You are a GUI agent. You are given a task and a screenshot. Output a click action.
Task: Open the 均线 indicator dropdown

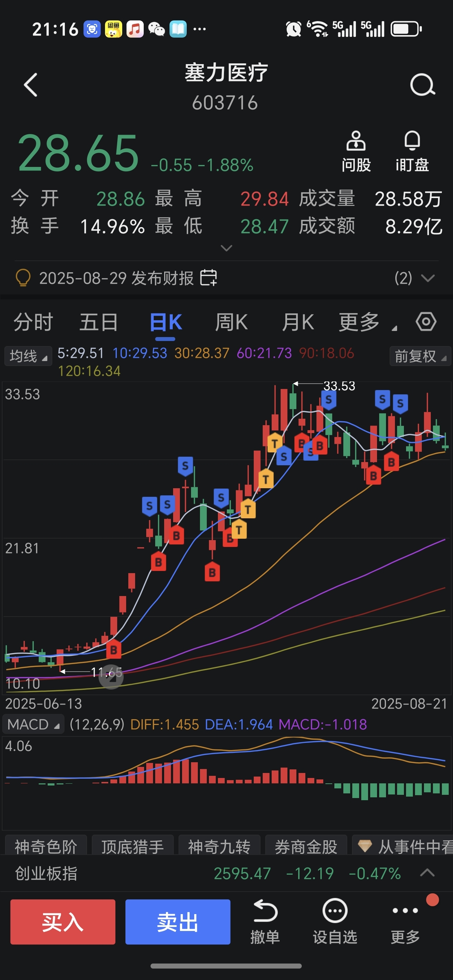click(28, 356)
